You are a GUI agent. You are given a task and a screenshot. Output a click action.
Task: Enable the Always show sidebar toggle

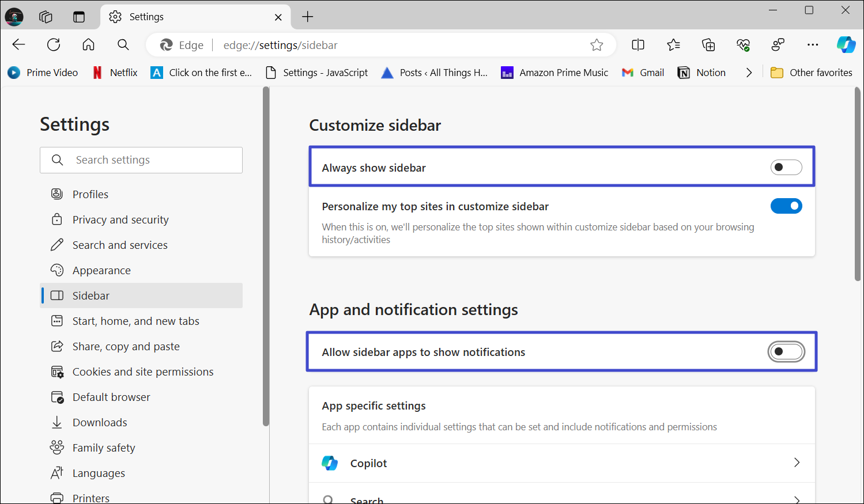click(786, 168)
